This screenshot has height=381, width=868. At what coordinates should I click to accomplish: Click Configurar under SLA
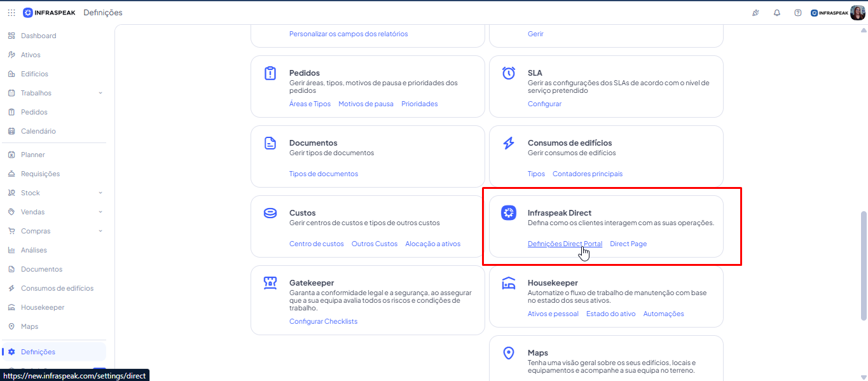[x=544, y=104]
